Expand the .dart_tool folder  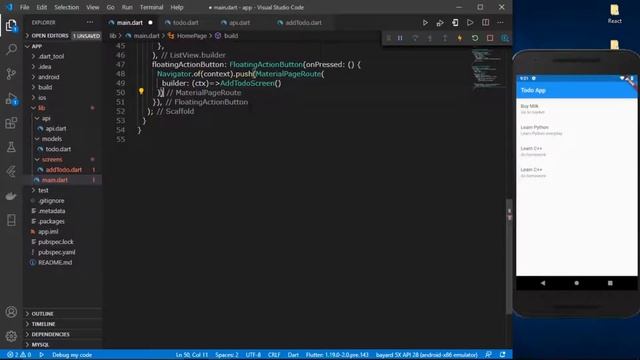click(x=62, y=56)
